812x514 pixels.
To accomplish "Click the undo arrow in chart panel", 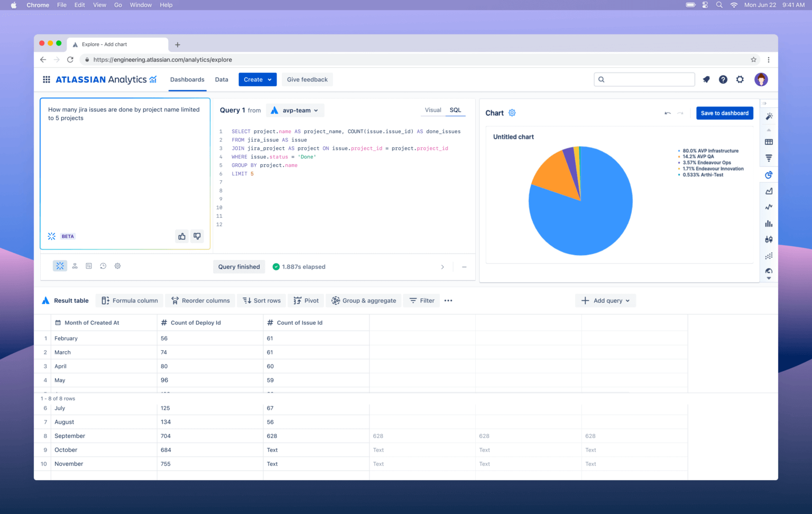I will point(668,113).
